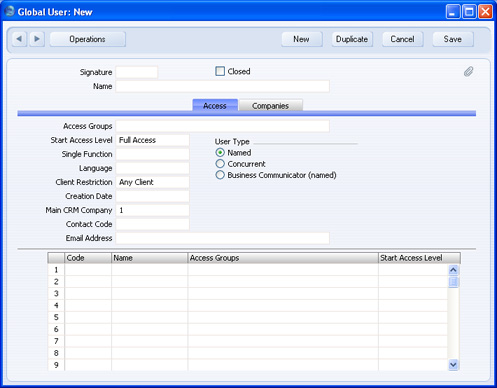
Task: Select row number 3 in the table
Action: [56, 294]
